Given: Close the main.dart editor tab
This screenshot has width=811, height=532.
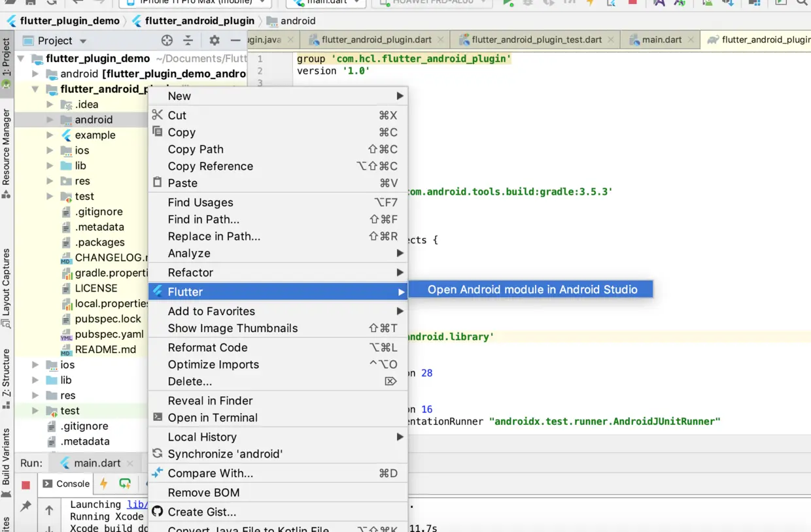Looking at the screenshot, I should coord(690,39).
